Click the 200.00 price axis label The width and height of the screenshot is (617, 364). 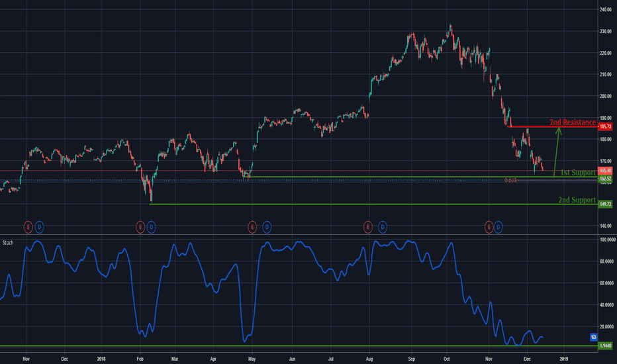click(x=606, y=96)
